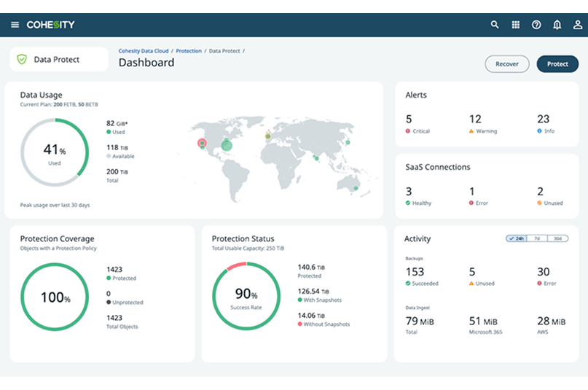Go to Protection breadcrumb link

[189, 51]
